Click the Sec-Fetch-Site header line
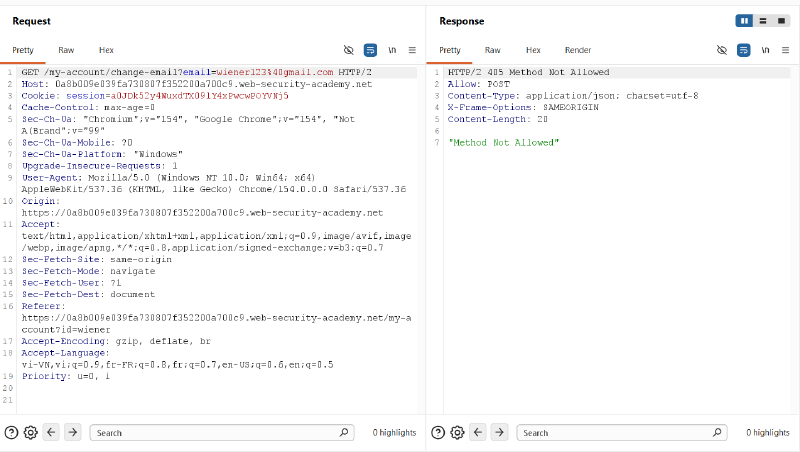800x452 pixels. [x=96, y=259]
